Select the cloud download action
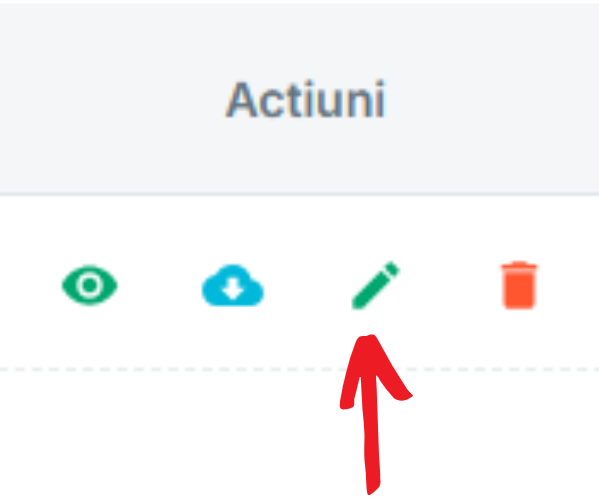 233,285
